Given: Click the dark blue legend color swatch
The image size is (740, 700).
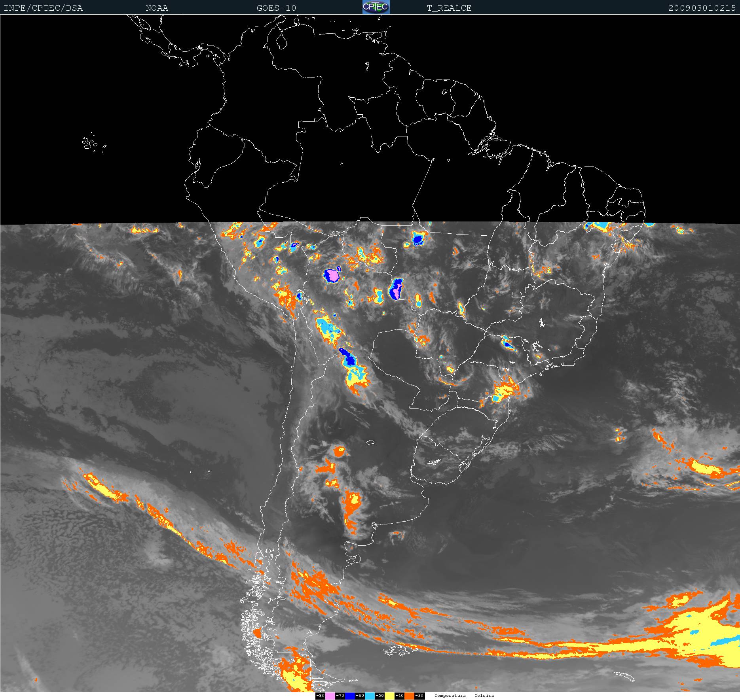Looking at the screenshot, I should pyautogui.click(x=350, y=696).
